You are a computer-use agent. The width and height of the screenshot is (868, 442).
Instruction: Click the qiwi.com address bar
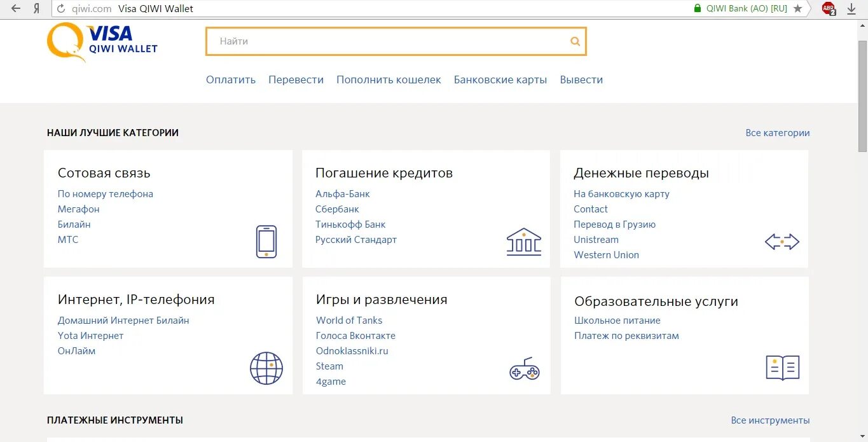pos(91,8)
